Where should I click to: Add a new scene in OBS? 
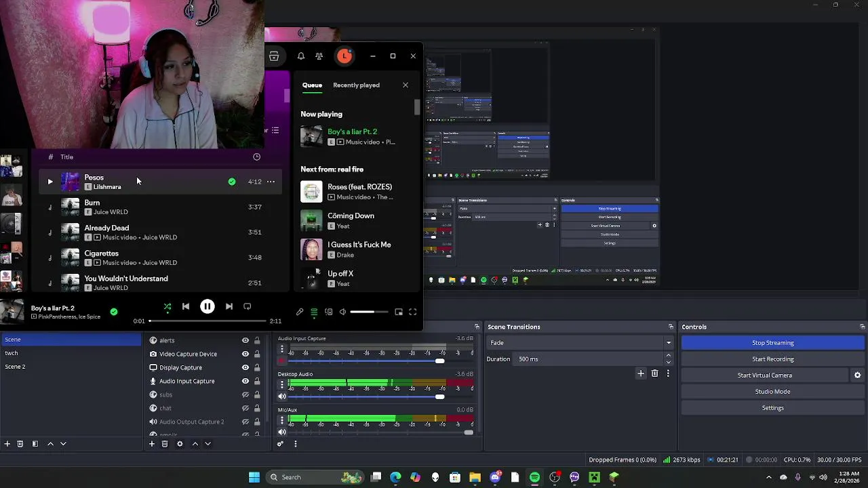pos(7,444)
